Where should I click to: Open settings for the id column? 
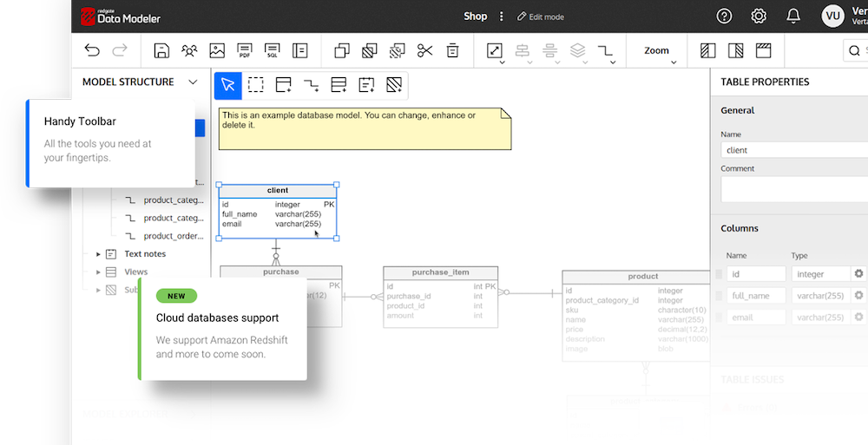pos(858,274)
